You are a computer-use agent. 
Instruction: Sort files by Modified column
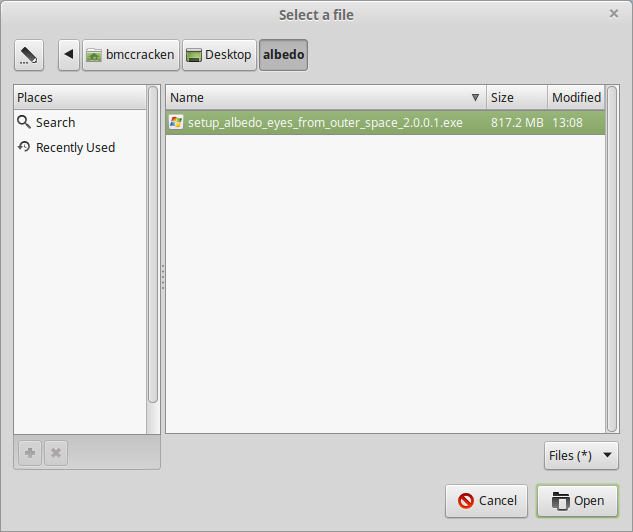(x=576, y=97)
